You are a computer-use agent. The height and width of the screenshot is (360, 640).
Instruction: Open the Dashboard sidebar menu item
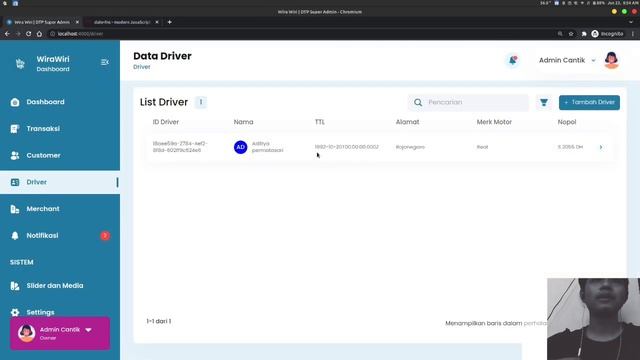[60, 102]
